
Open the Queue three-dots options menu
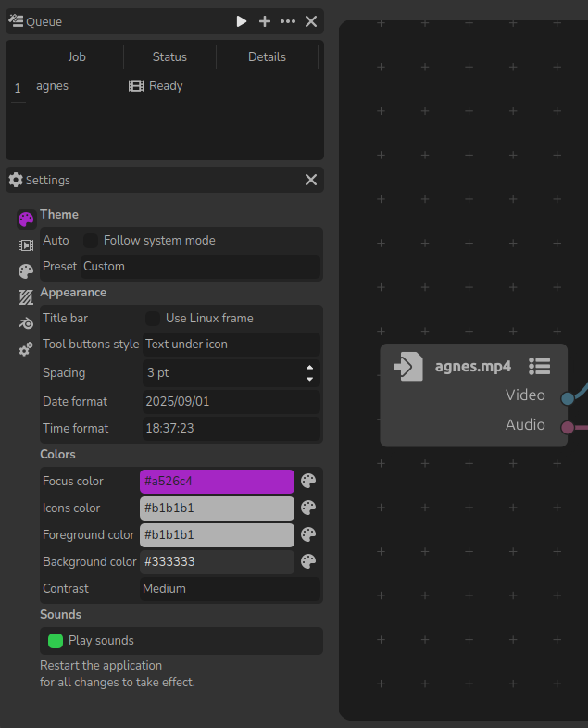288,21
